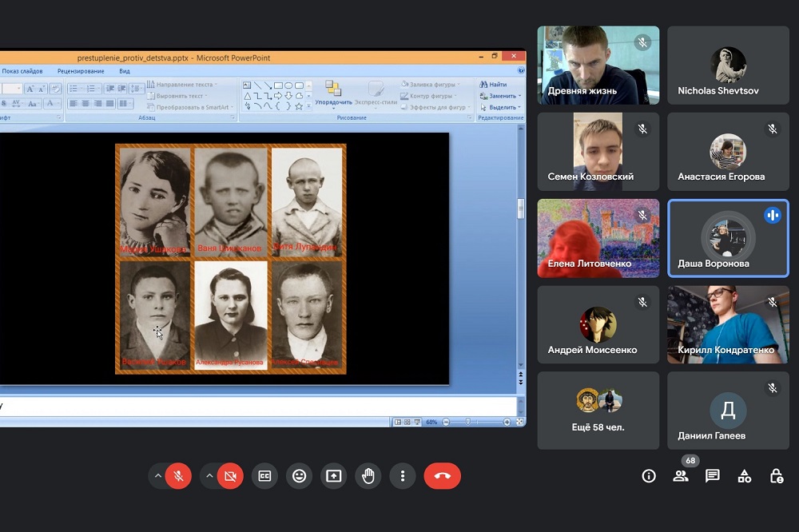Raise your hand in the meeting

368,476
